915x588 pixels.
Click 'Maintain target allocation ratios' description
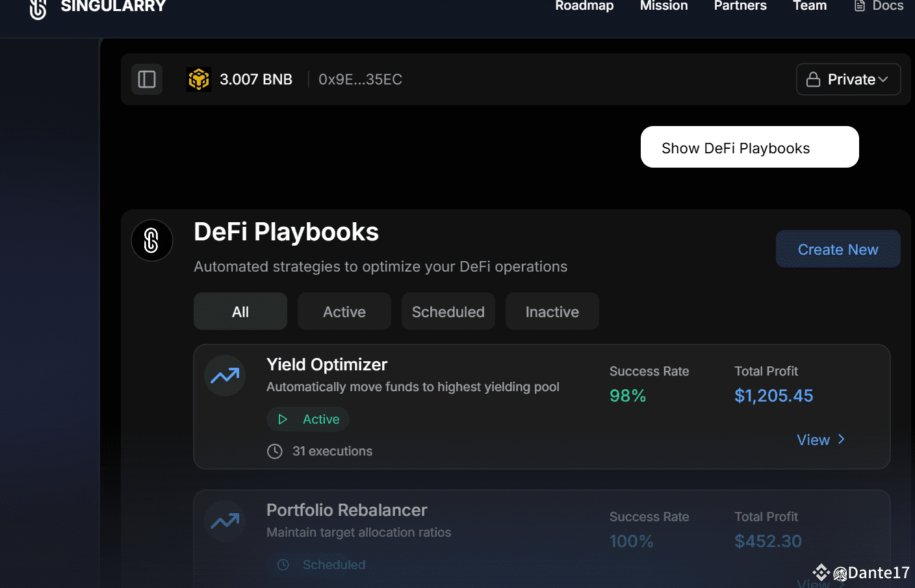359,532
